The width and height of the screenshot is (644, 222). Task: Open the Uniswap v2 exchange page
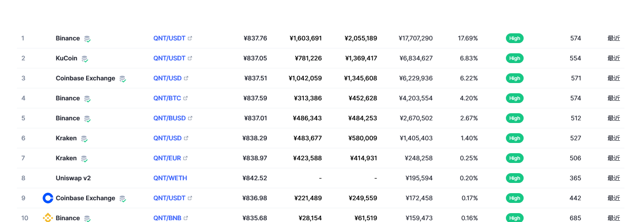coord(73,178)
